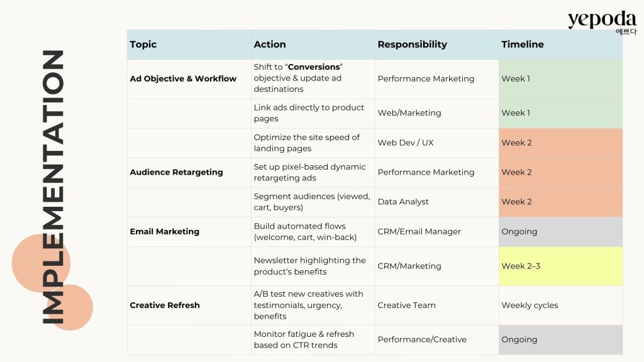
Task: Click the vertical IMPLEMENTATION title text
Action: coord(54,187)
